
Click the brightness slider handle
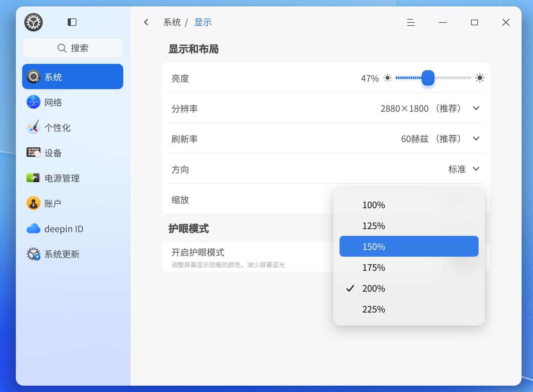click(x=428, y=78)
